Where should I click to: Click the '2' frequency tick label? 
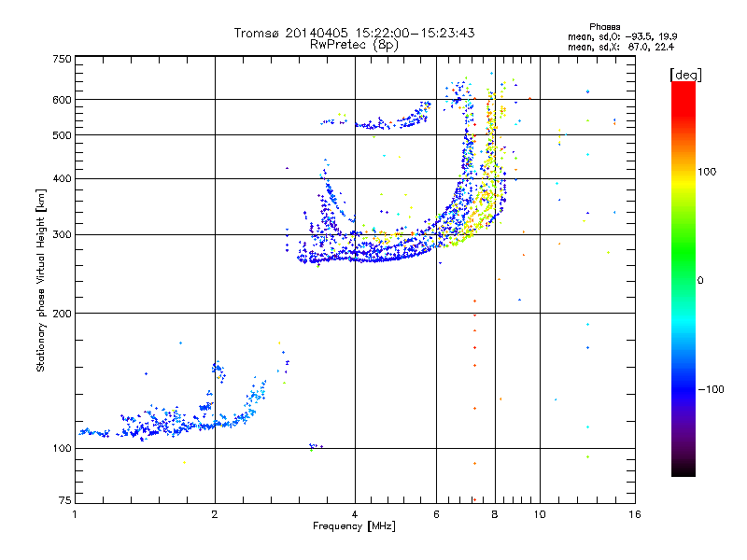[x=215, y=514]
